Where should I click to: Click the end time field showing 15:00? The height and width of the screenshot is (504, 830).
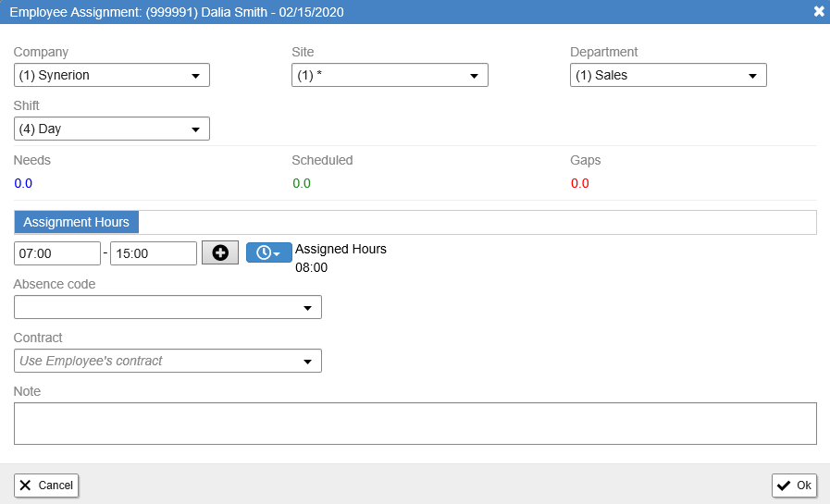[153, 253]
